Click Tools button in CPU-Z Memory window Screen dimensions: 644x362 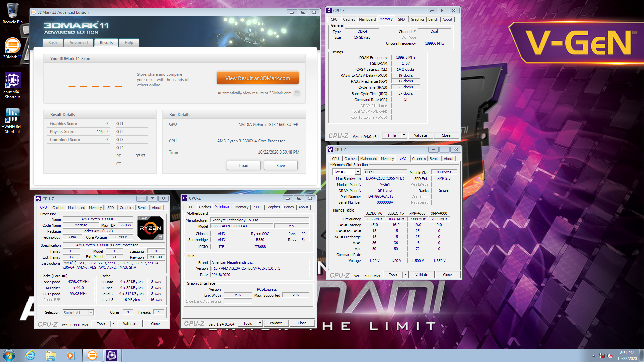click(x=392, y=135)
